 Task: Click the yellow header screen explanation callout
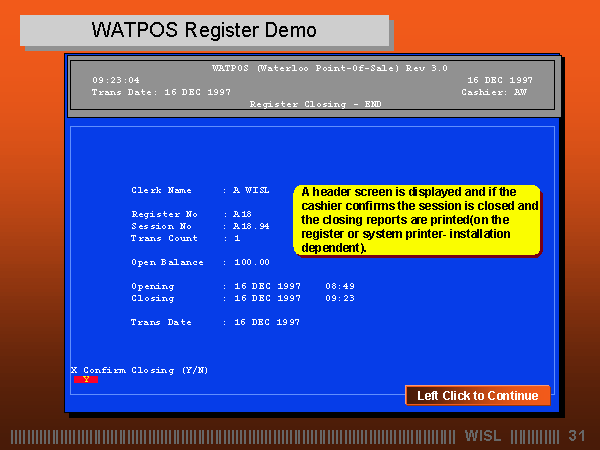[417, 219]
